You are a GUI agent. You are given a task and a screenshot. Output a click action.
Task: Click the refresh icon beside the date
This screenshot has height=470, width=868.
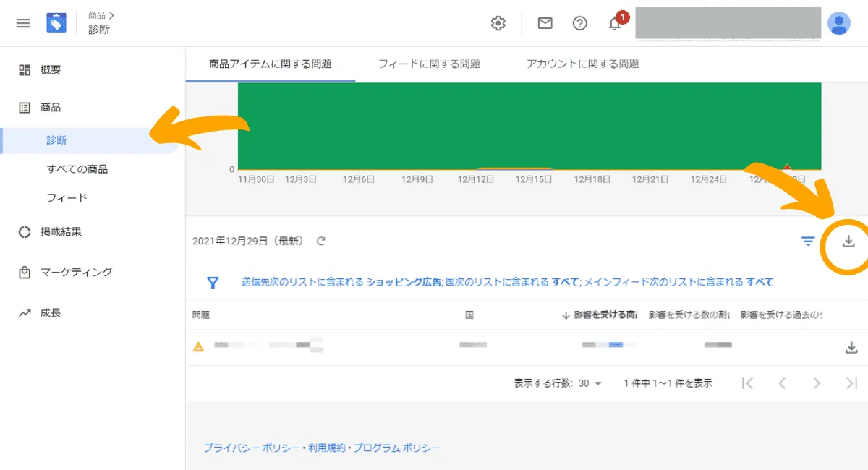click(321, 241)
